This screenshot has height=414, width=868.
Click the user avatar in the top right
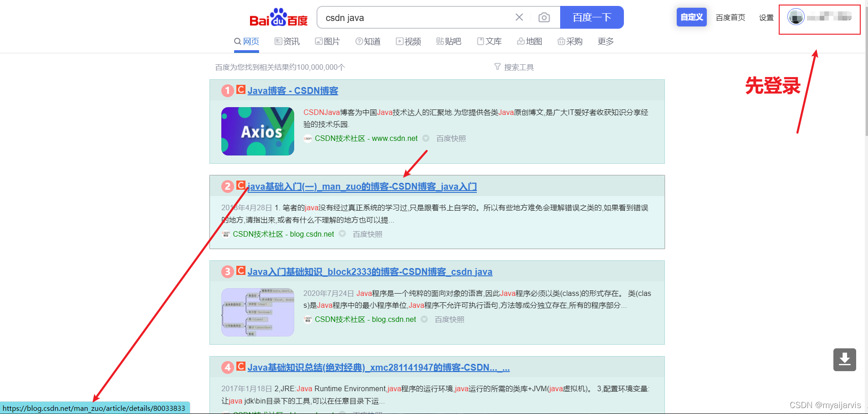coord(795,17)
